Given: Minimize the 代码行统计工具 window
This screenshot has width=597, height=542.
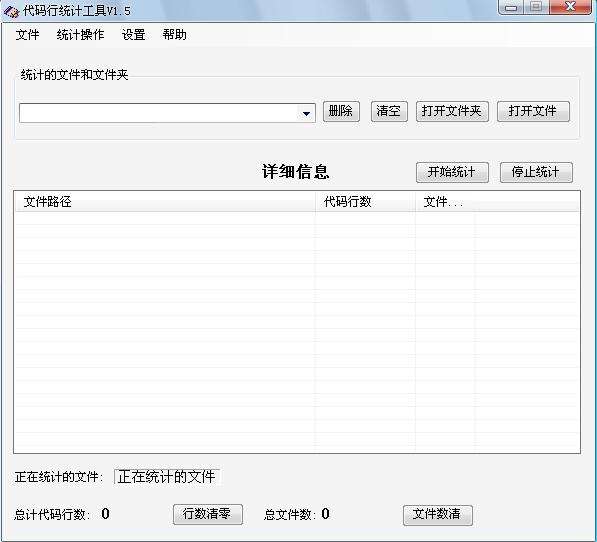Looking at the screenshot, I should click(x=511, y=7).
